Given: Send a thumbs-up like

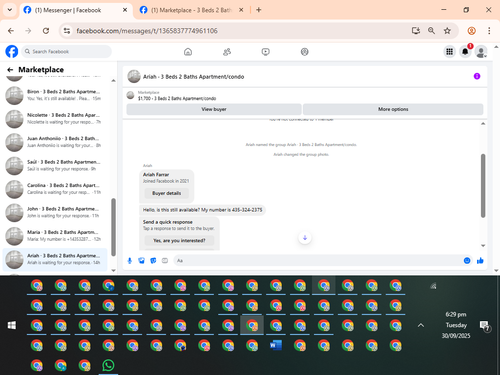Looking at the screenshot, I should point(480,261).
